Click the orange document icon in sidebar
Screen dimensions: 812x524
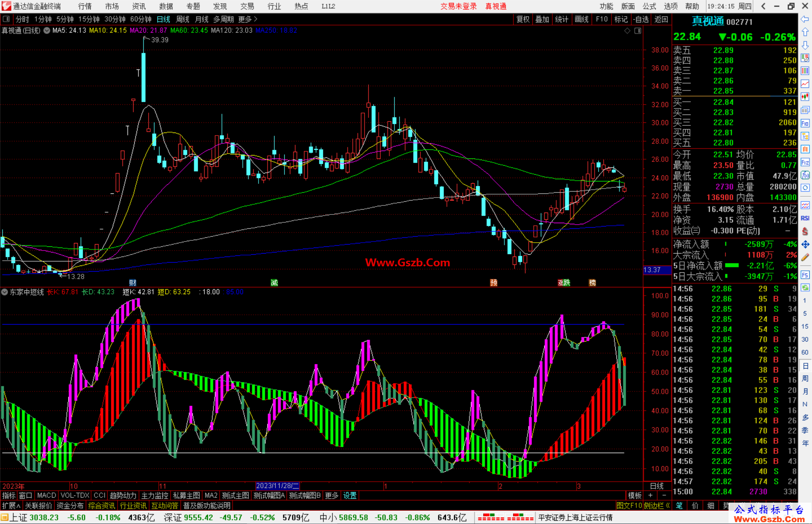tap(805, 149)
